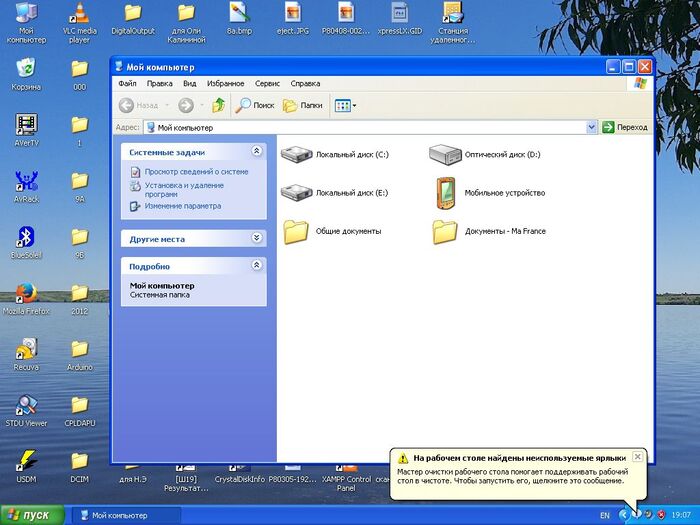Open the Файл menu

(x=127, y=84)
